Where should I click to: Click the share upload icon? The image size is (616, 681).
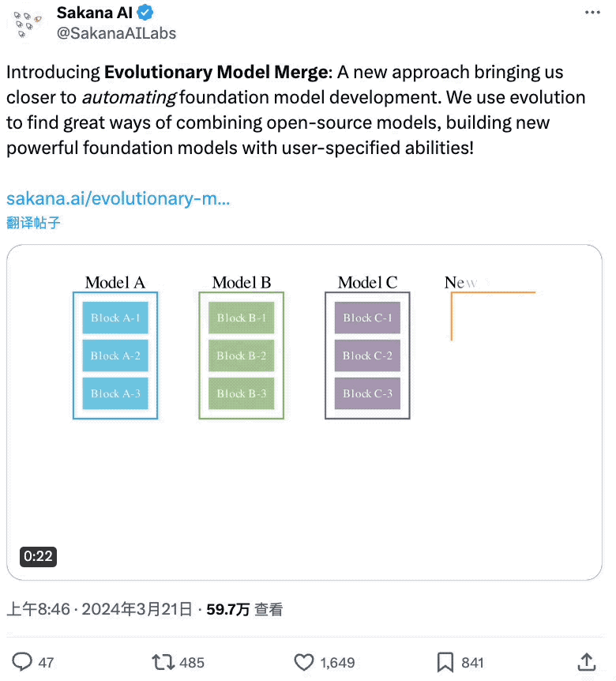point(586,661)
